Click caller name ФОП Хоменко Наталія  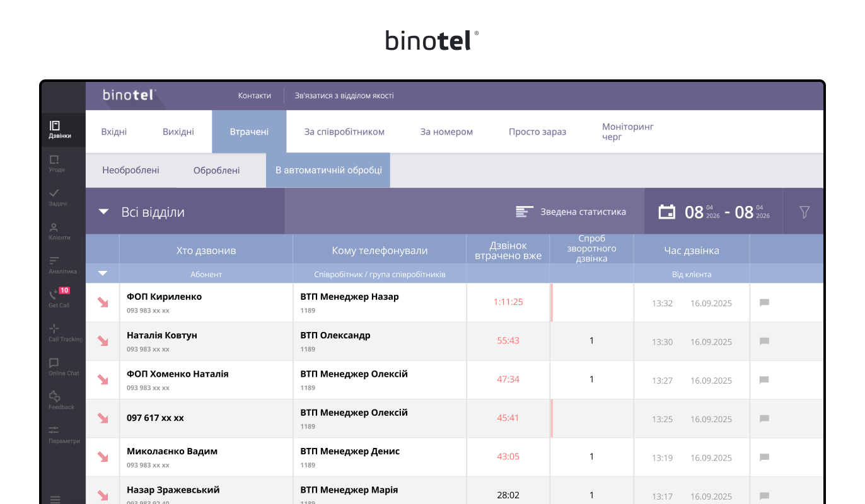click(x=177, y=374)
